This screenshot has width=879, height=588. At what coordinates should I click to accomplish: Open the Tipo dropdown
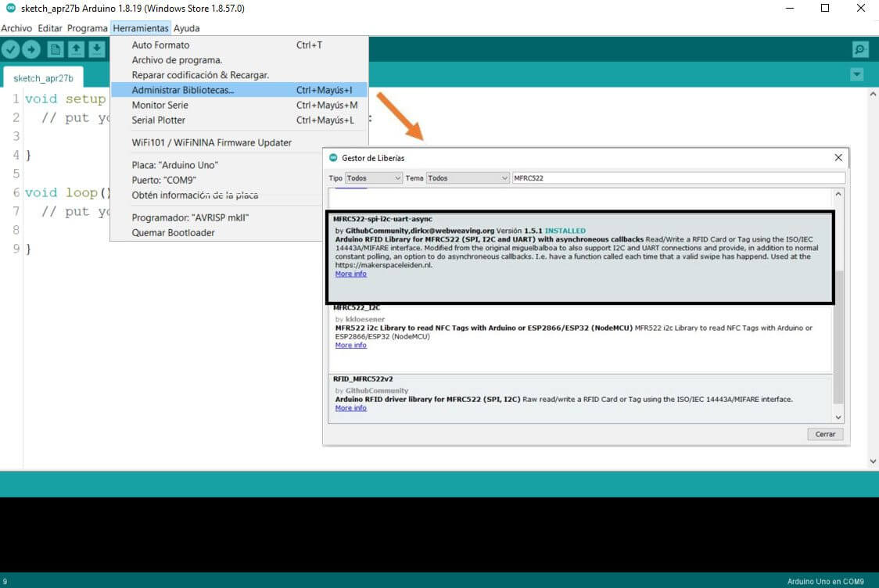[374, 178]
